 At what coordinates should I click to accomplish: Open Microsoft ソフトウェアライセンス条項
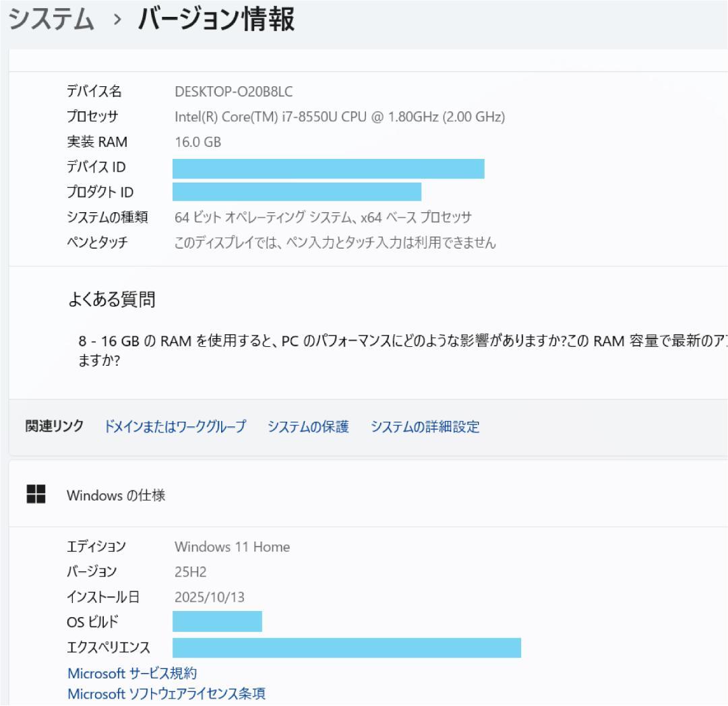tap(165, 693)
